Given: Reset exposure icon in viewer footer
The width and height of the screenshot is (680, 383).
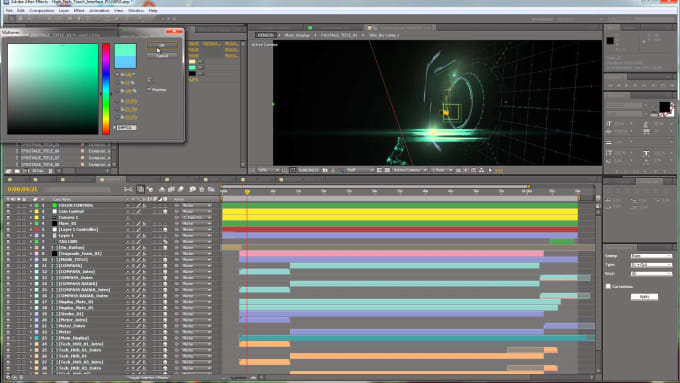Looking at the screenshot, I should pyautogui.click(x=490, y=170).
